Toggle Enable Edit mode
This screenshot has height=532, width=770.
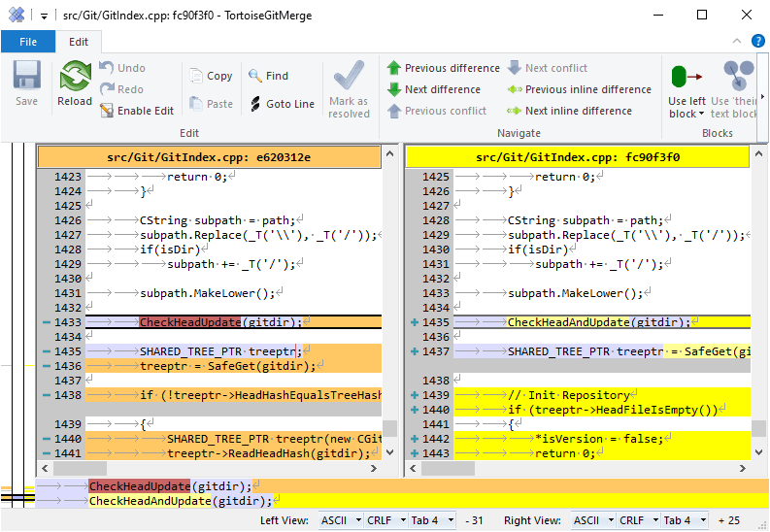coord(137,111)
